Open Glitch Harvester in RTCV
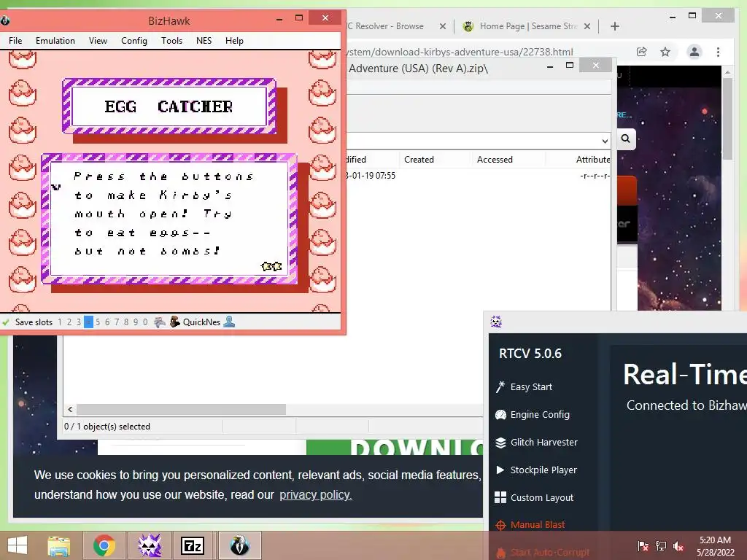Viewport: 747px width, 560px height. [x=544, y=443]
